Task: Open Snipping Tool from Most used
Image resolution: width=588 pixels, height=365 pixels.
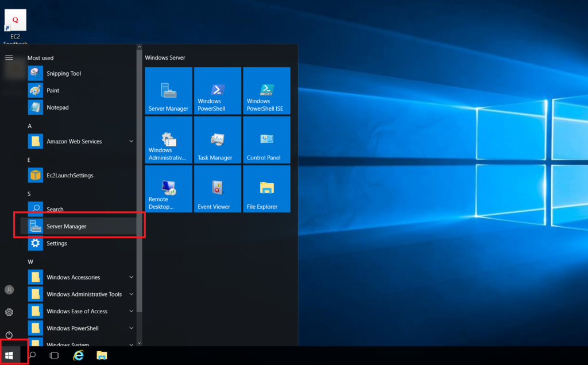Action: coord(78,73)
